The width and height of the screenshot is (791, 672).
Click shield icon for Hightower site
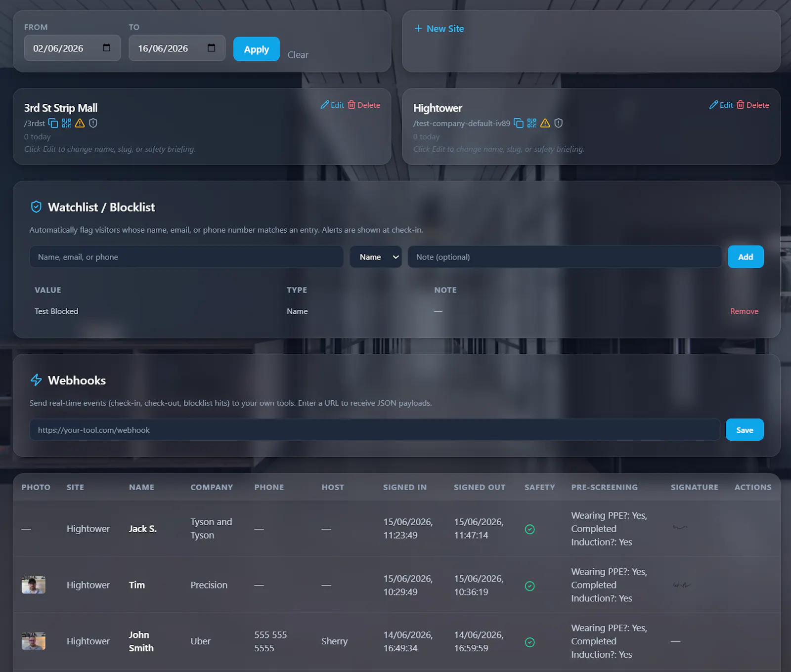(x=558, y=123)
